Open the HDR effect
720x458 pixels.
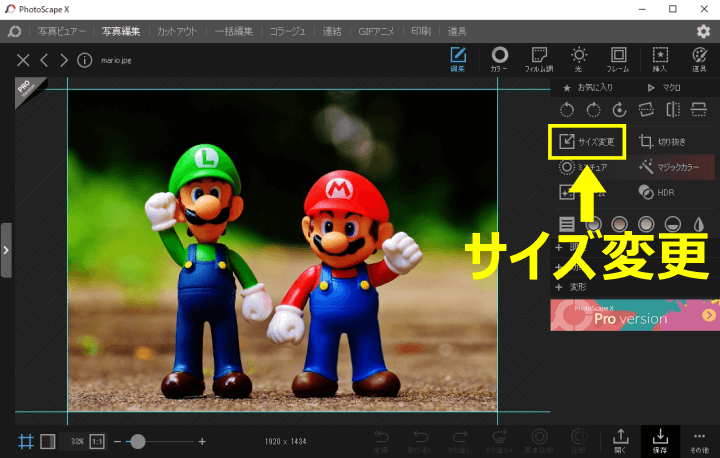[657, 192]
